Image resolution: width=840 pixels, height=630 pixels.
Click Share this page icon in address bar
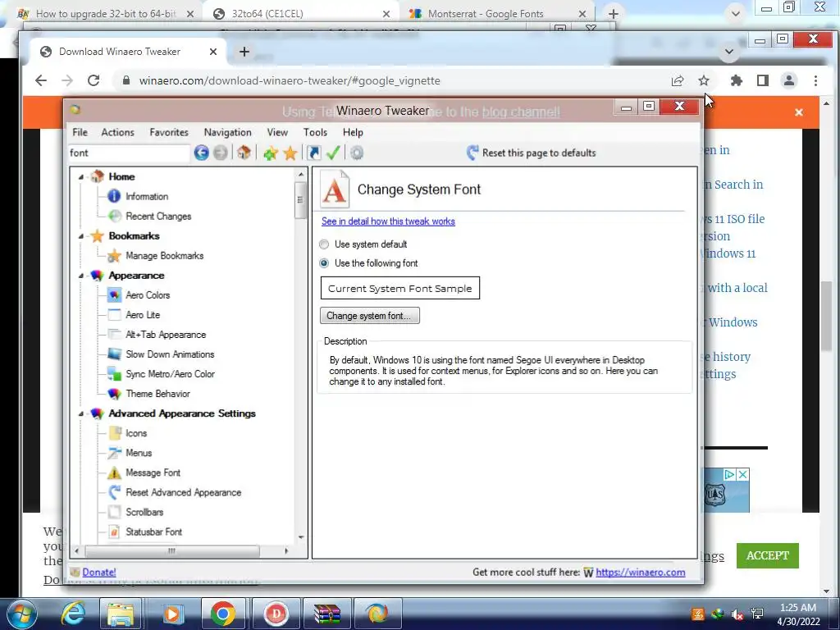[677, 81]
